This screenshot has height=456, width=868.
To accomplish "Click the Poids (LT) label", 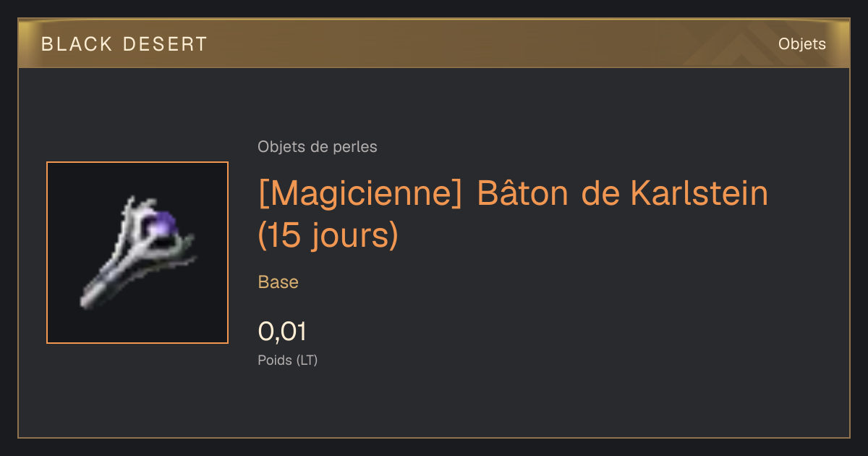I will (x=288, y=360).
